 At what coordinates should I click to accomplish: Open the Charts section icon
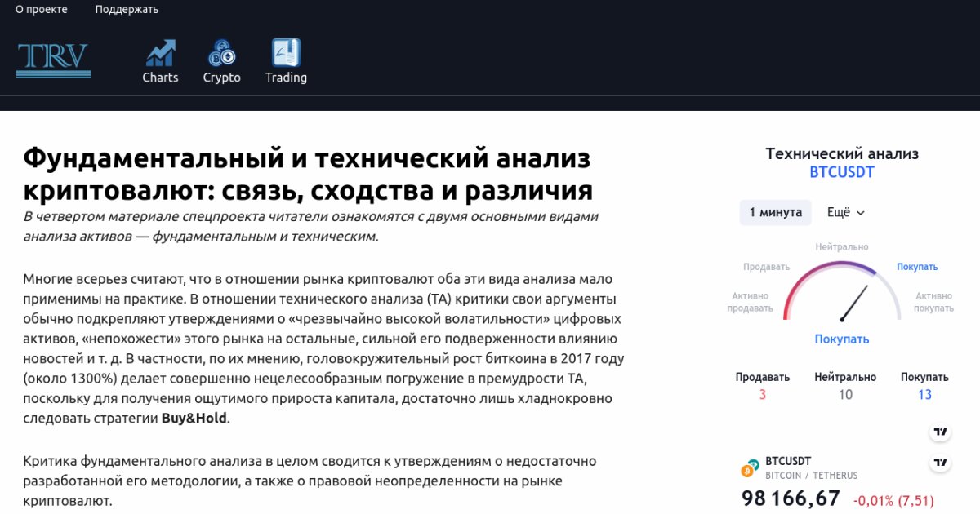160,54
